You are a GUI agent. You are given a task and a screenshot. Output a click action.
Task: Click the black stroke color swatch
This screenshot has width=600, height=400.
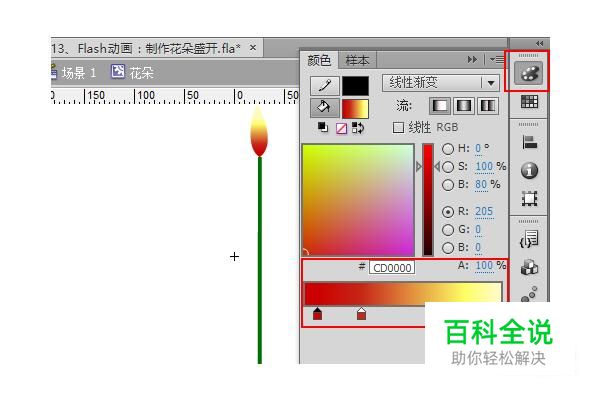(355, 85)
